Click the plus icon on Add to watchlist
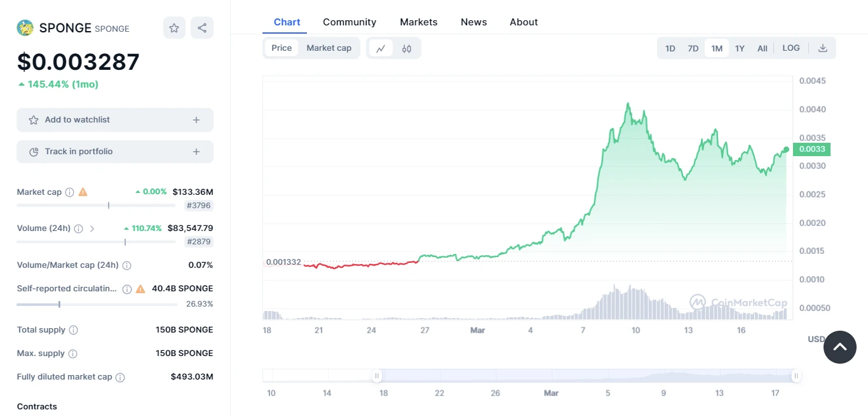The width and height of the screenshot is (868, 417). pos(196,120)
